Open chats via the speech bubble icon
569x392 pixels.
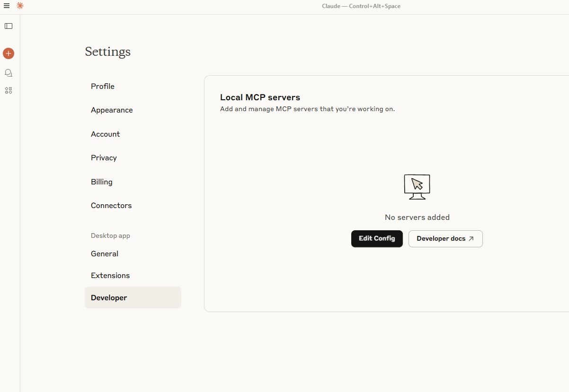(x=8, y=73)
